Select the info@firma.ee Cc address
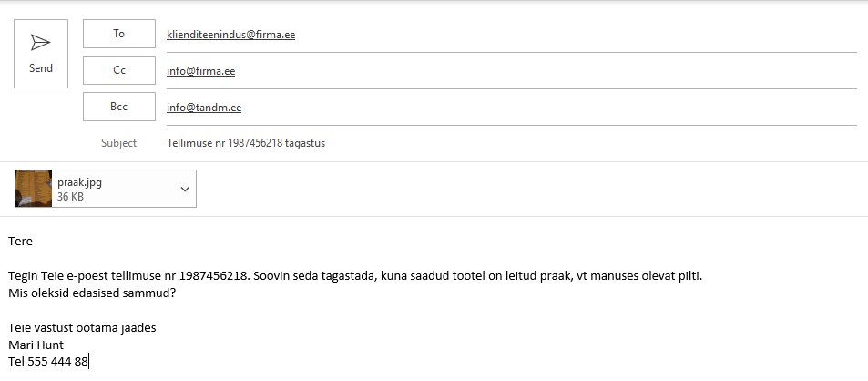The image size is (868, 381). 201,71
